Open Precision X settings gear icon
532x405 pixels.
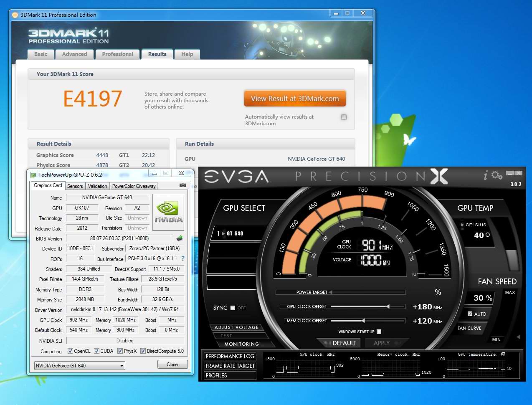pos(497,175)
